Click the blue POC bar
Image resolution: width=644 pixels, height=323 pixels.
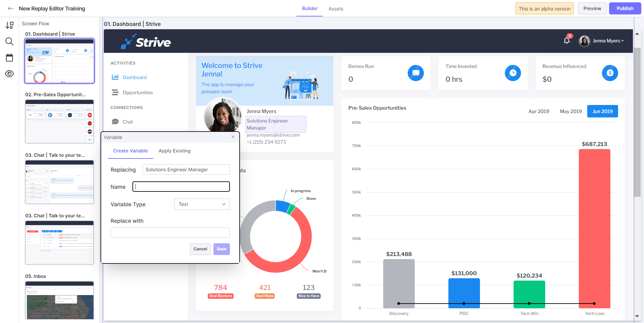click(x=464, y=293)
